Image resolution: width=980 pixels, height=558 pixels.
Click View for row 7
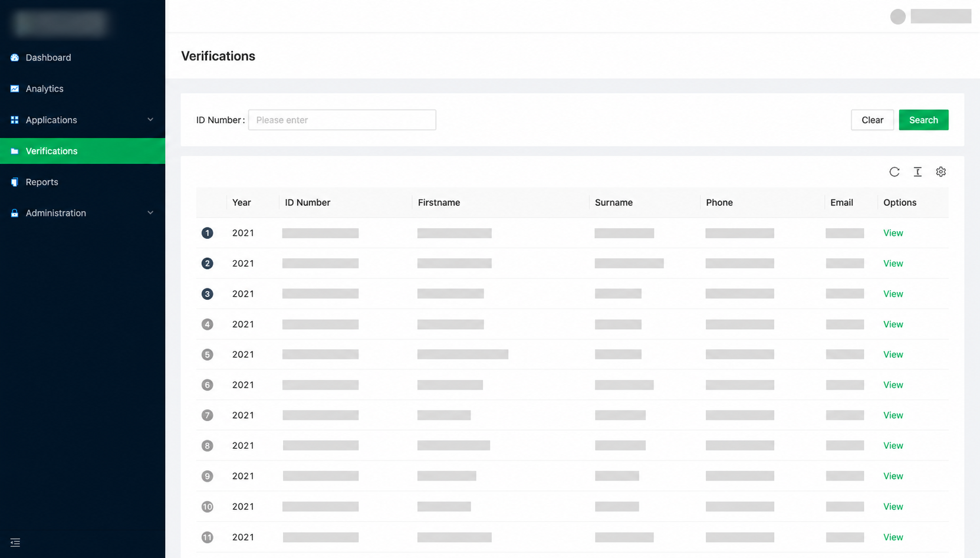click(893, 415)
